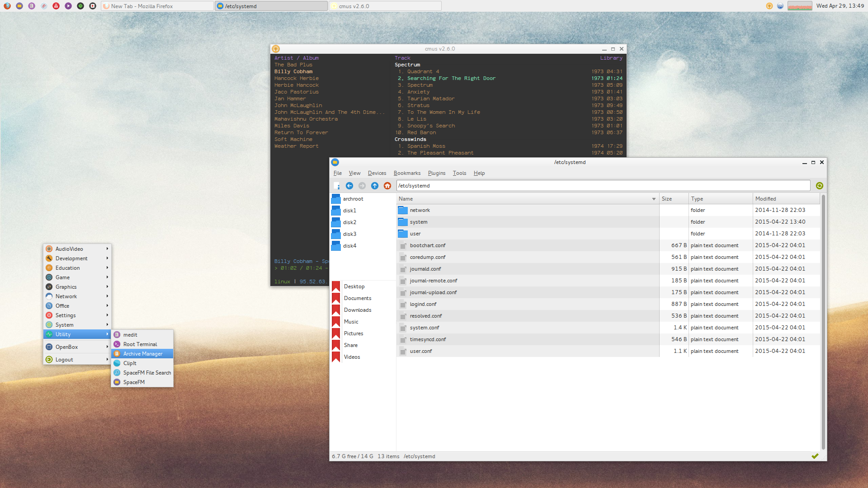Select journal-upload.conf file in SpaceFM
Image resolution: width=868 pixels, height=488 pixels.
point(433,292)
